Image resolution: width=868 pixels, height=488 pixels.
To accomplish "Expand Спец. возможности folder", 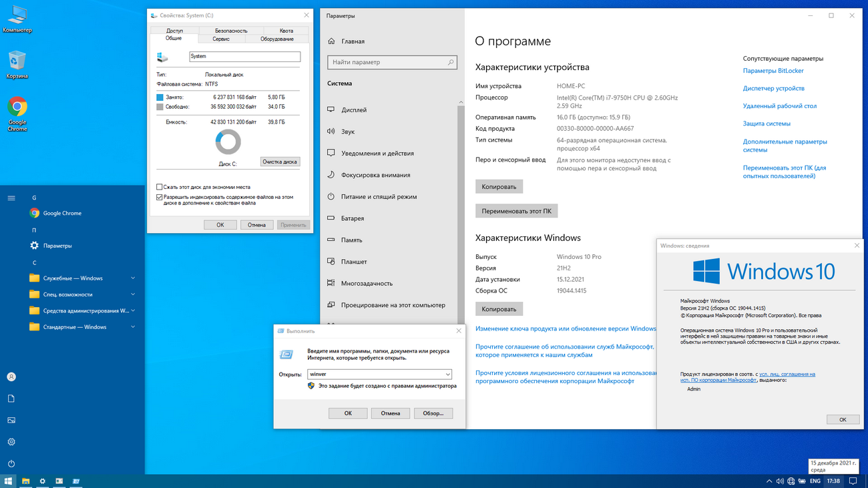I will tap(81, 294).
